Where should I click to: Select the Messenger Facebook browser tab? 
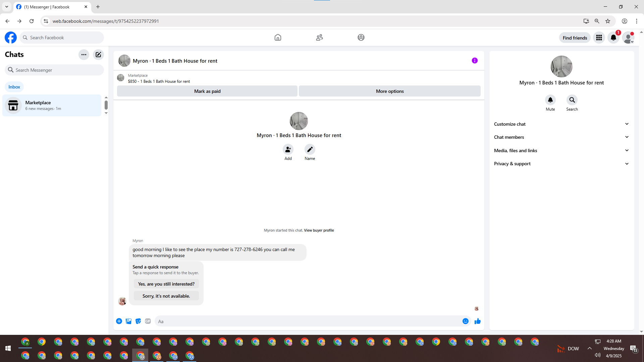(x=52, y=7)
